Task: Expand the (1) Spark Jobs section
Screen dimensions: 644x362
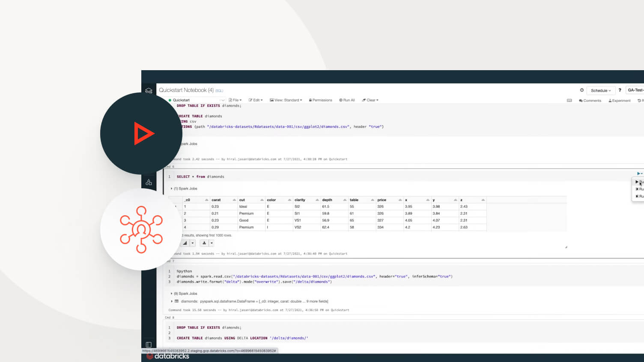Action: point(184,189)
